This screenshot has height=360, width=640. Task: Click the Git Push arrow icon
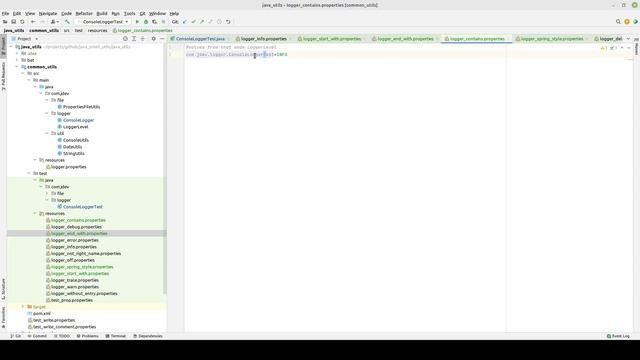[x=202, y=22]
